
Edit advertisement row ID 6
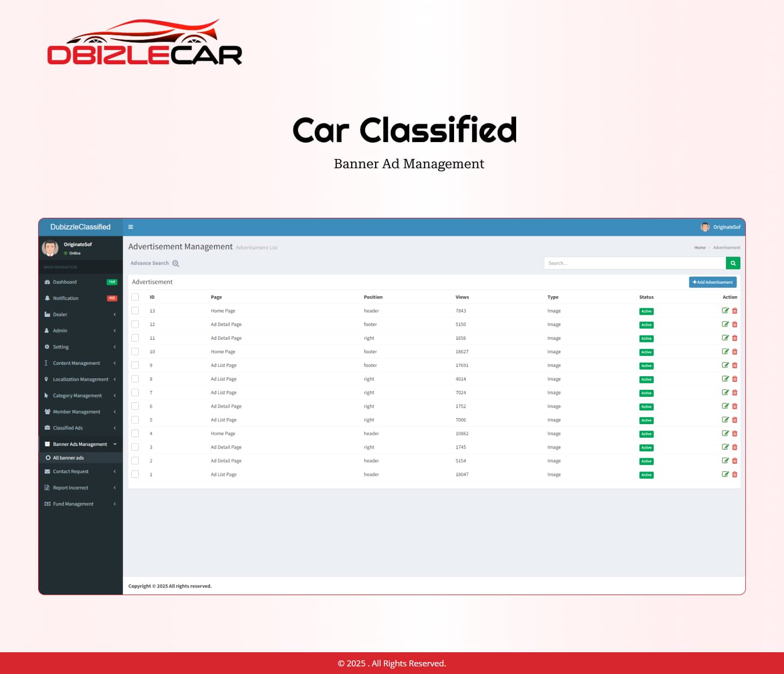[x=725, y=406]
